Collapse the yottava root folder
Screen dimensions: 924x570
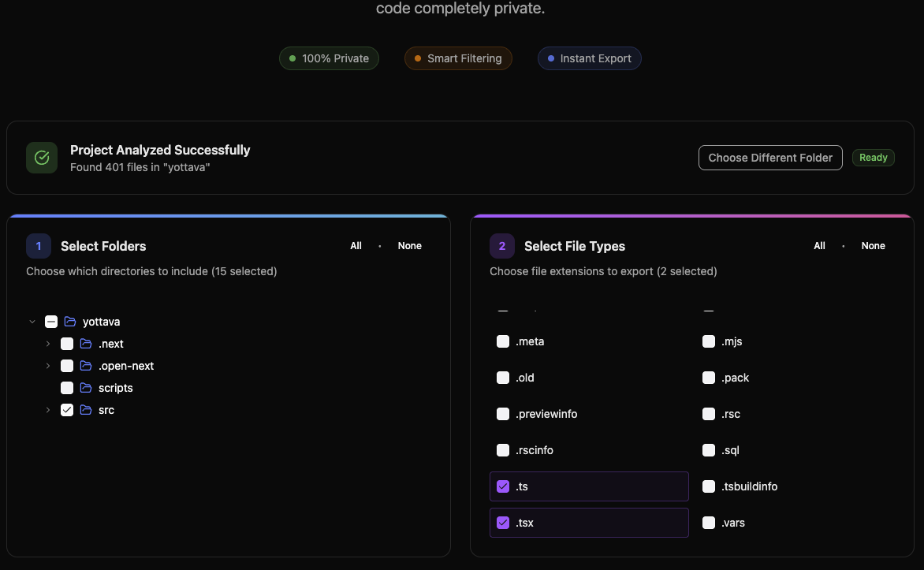pos(32,322)
